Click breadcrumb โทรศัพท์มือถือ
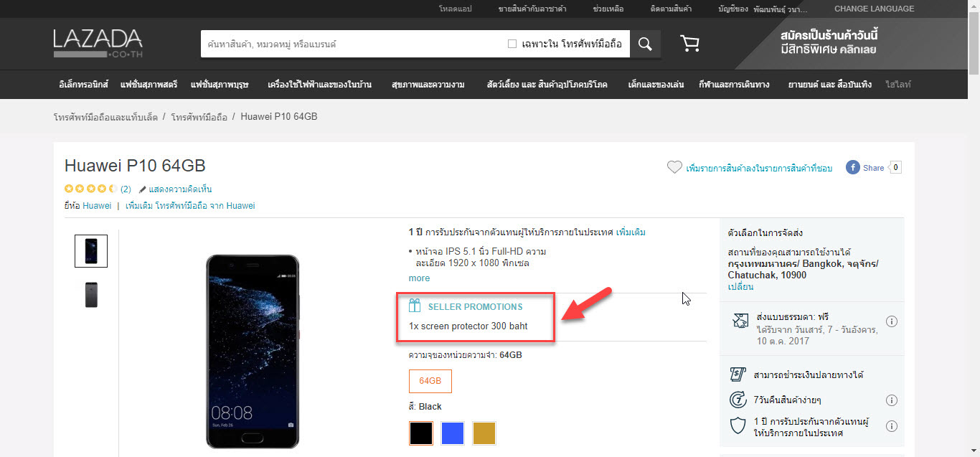980x457 pixels. click(199, 116)
